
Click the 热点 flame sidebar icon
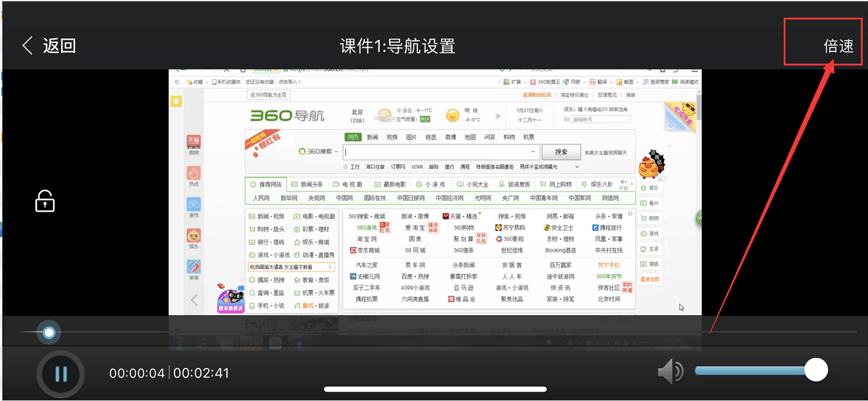point(193,176)
